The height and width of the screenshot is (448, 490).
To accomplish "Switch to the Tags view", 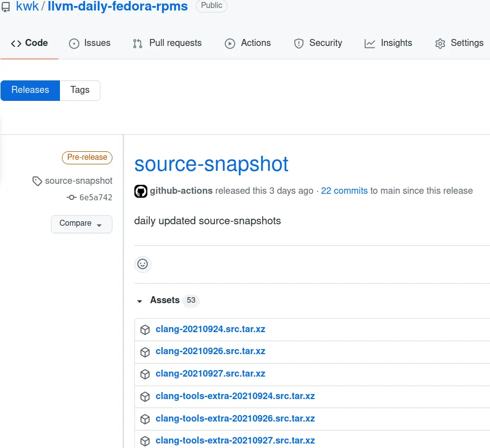I will pyautogui.click(x=80, y=90).
